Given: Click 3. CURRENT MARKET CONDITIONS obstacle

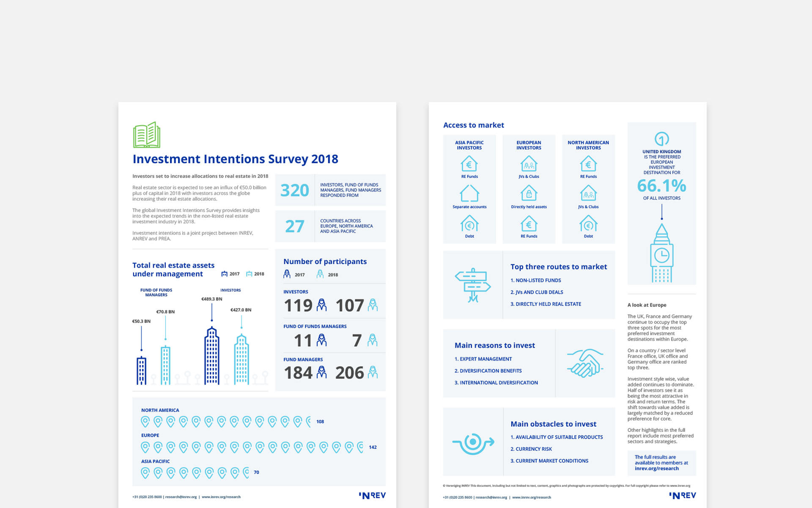Looking at the screenshot, I should (x=549, y=461).
